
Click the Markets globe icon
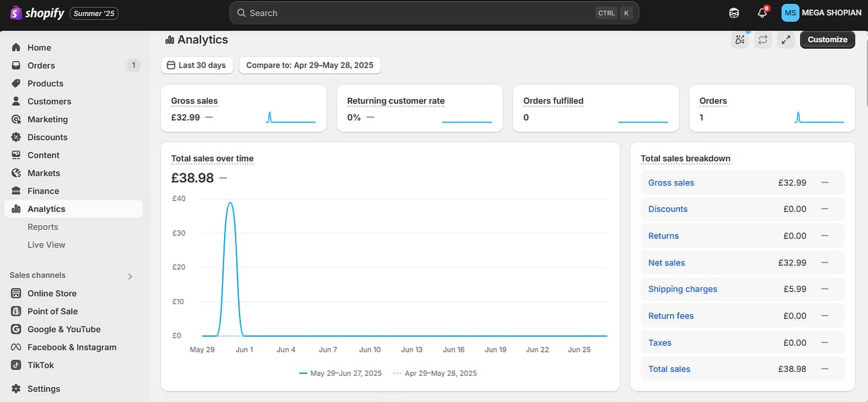16,173
